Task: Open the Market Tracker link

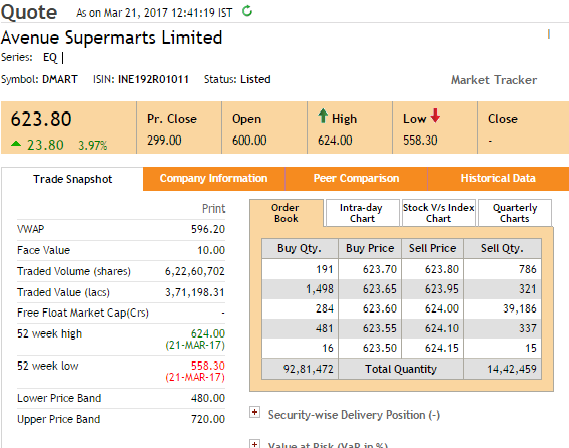Action: (x=494, y=80)
